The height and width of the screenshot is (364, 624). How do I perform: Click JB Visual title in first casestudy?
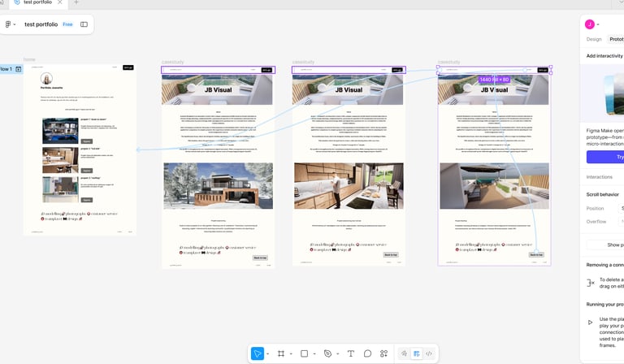pos(218,90)
